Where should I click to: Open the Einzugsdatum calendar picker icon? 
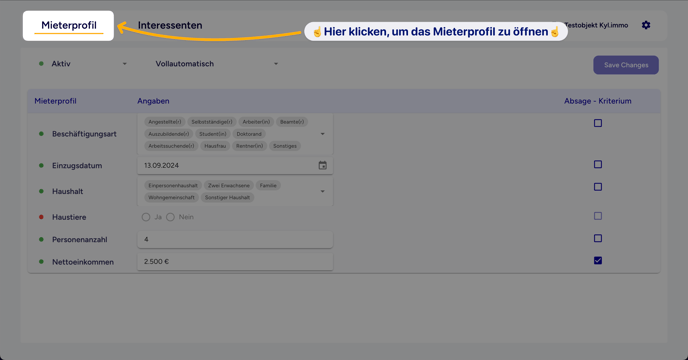322,166
